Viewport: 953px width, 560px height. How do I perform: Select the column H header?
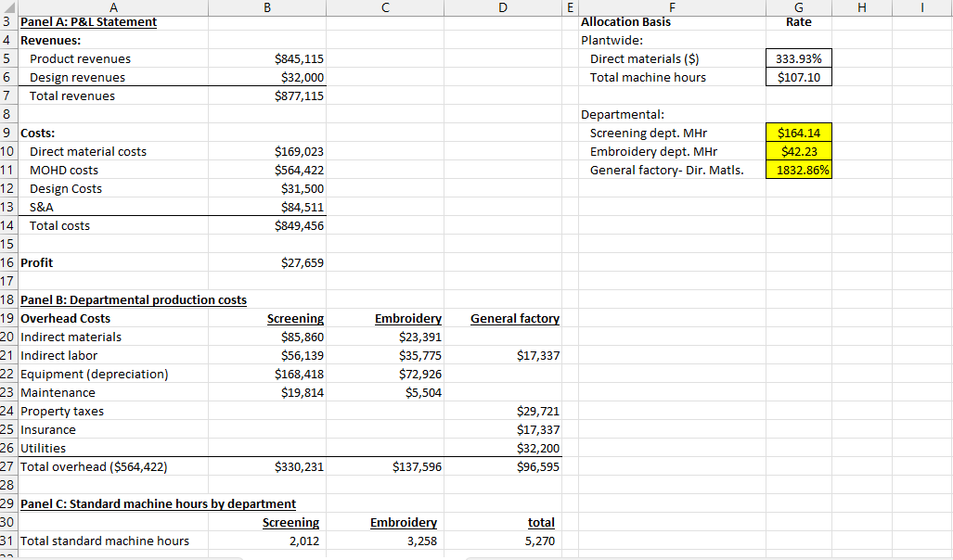point(862,7)
